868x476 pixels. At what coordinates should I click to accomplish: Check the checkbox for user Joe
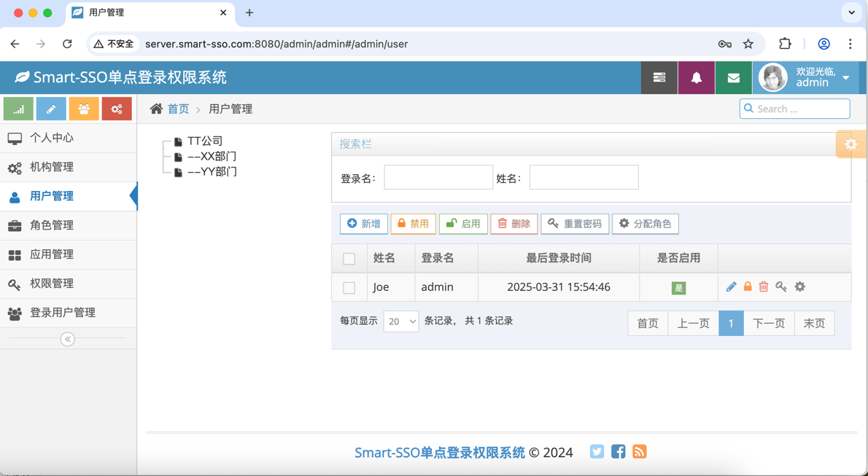(349, 288)
